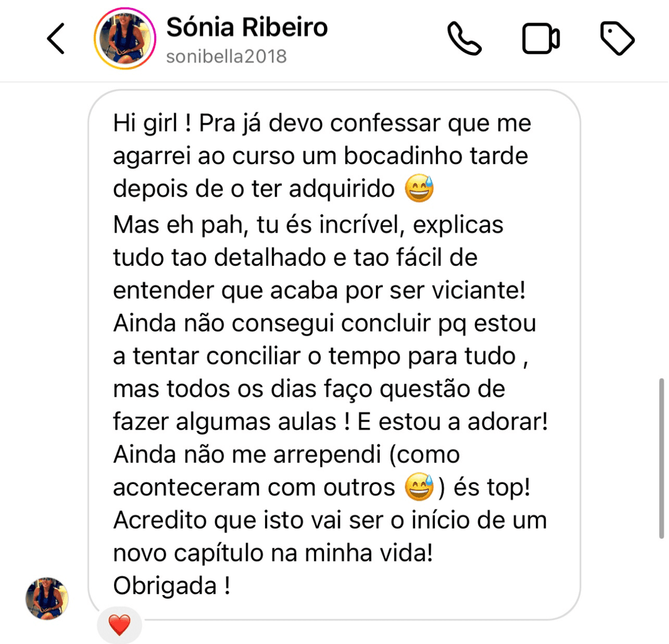The image size is (669, 644).
Task: Open sender's small avatar beside the message
Action: [47, 599]
